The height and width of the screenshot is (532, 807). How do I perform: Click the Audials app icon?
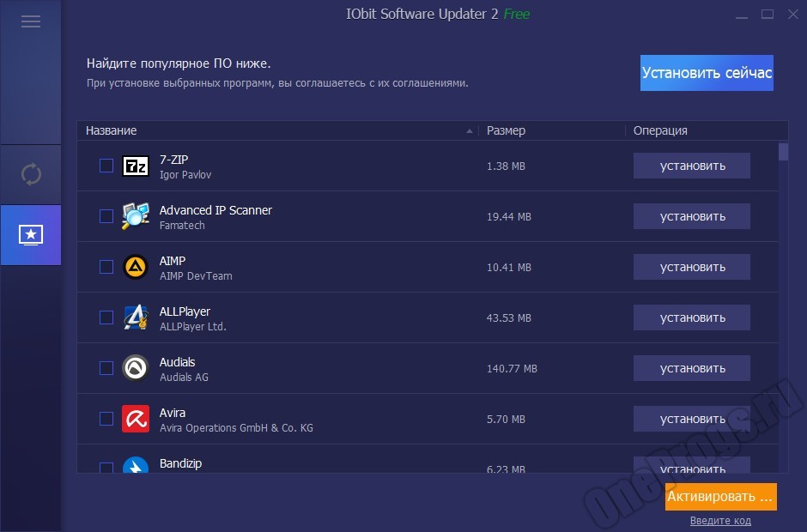(136, 368)
